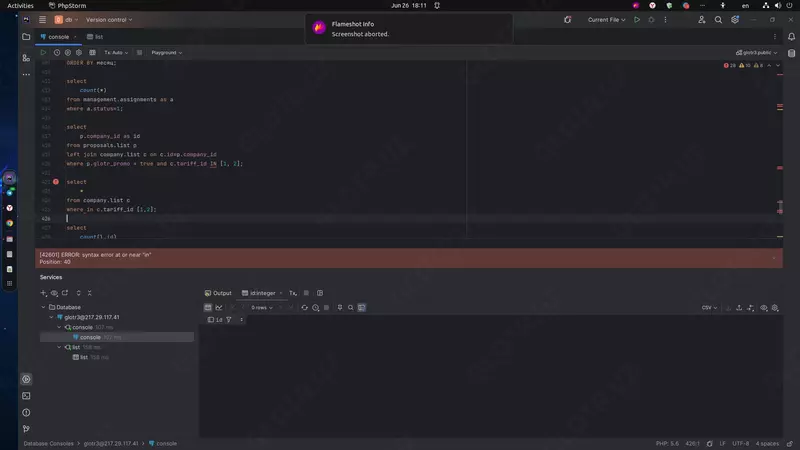Toggle chart view in the results toolbar
This screenshot has height=450, width=800.
click(218, 307)
